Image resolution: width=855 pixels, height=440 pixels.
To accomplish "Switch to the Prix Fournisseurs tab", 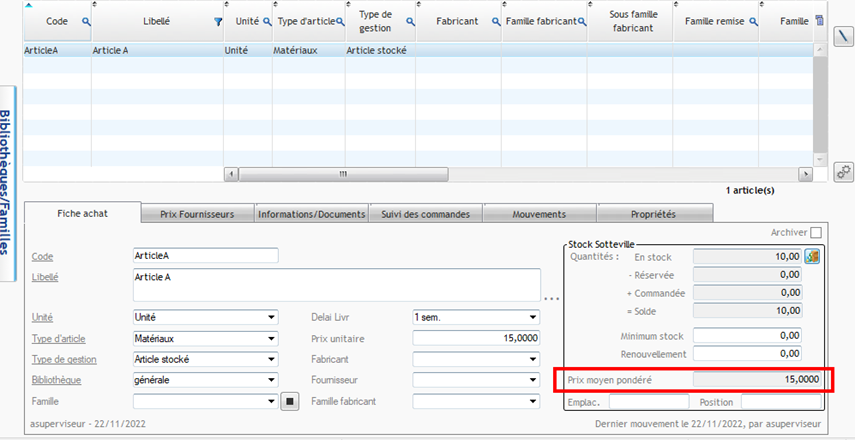I will pyautogui.click(x=196, y=214).
